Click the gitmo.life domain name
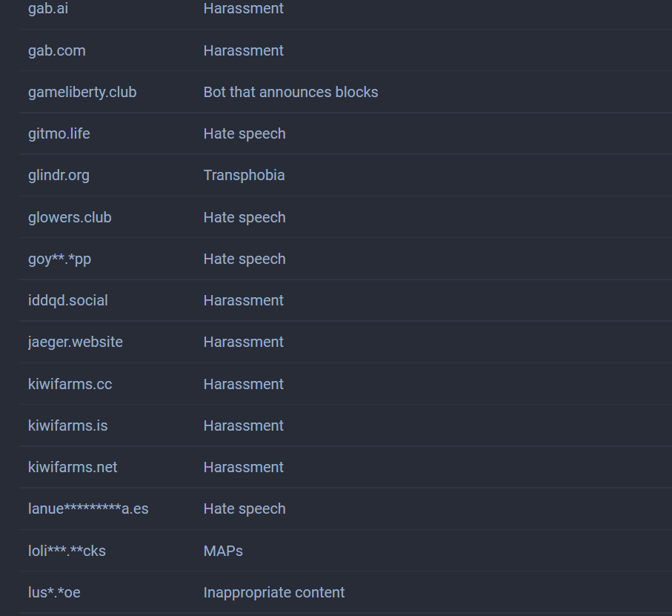Screen dimensions: 672x616 pyautogui.click(x=59, y=133)
